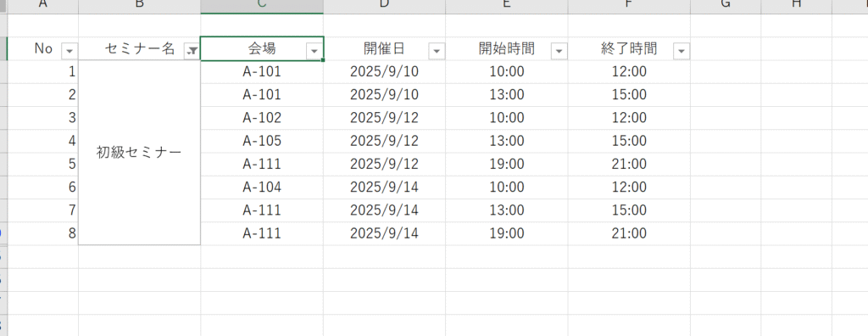The image size is (868, 336).
Task: Select 2025/9/12 date in row No 4
Action: tap(384, 141)
